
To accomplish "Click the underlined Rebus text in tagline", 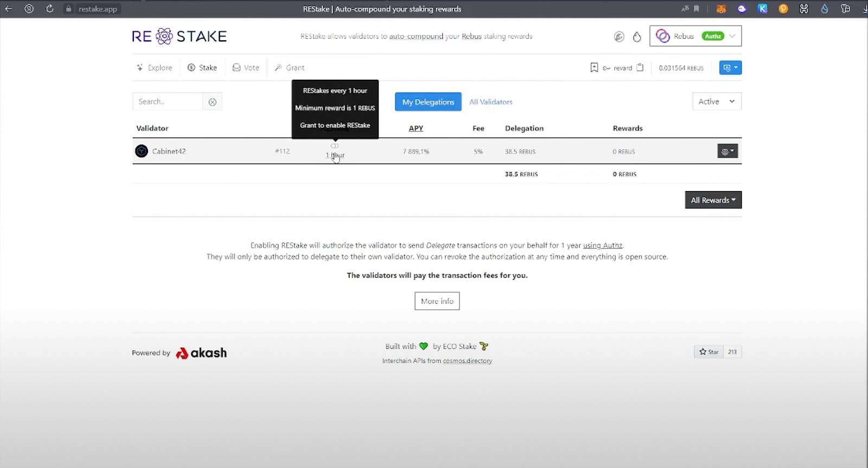I will [x=471, y=36].
